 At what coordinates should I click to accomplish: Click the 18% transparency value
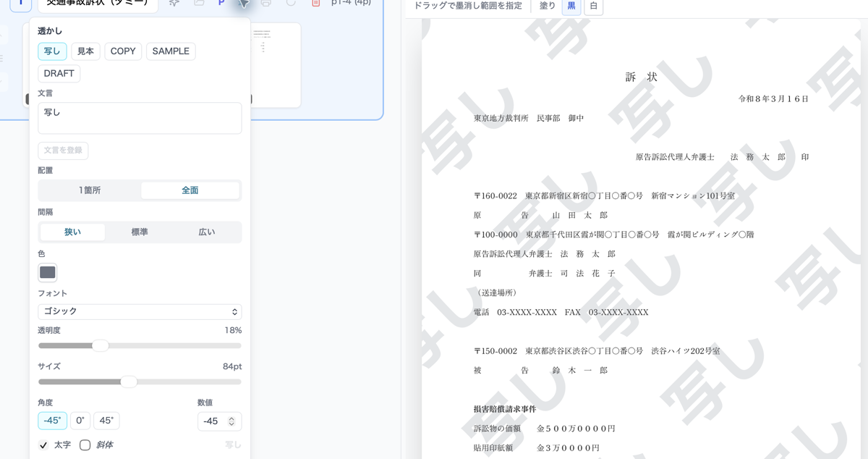tap(233, 330)
